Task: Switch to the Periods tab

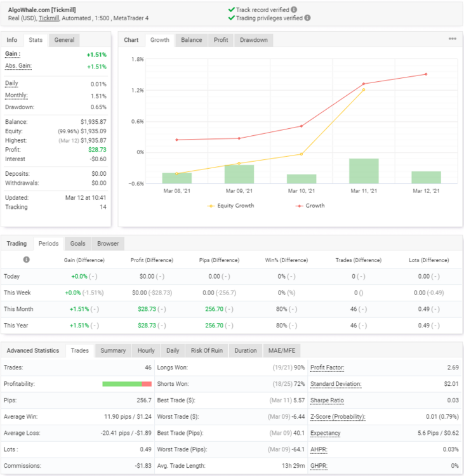Action: (48, 244)
